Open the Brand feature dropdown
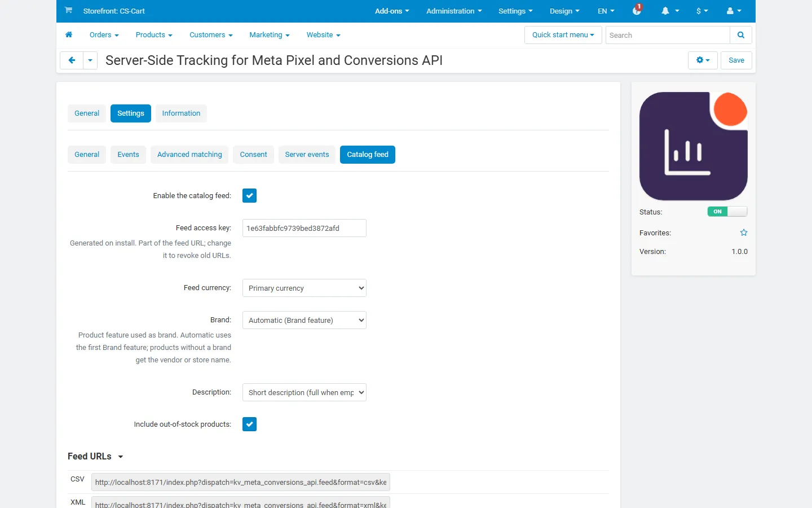 click(x=304, y=320)
